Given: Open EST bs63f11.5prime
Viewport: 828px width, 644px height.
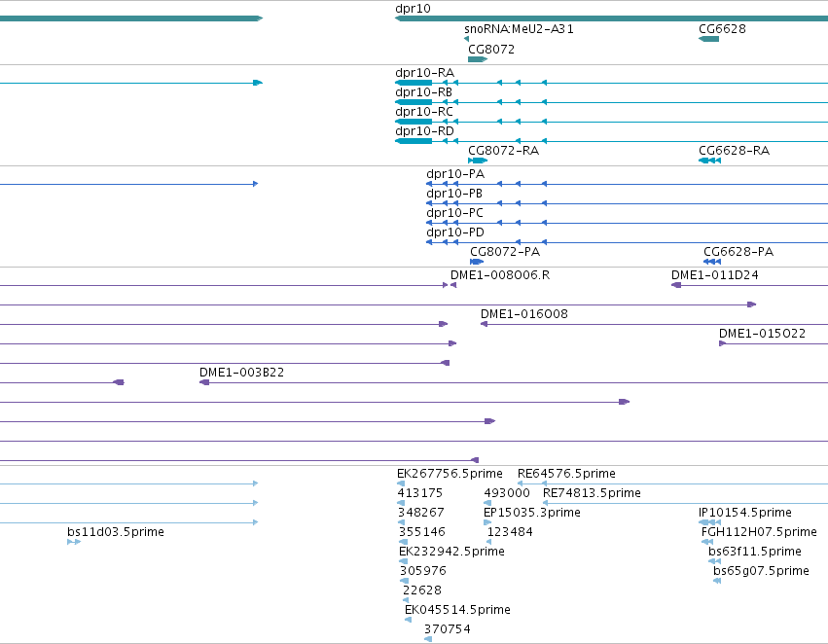Looking at the screenshot, I should (755, 552).
